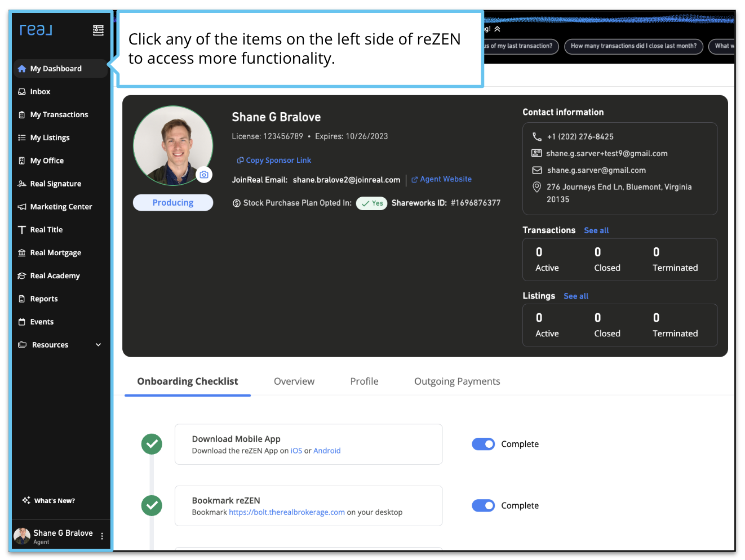Screen dimensions: 745x560
Task: Open the Outgoing Payments tab
Action: [457, 381]
